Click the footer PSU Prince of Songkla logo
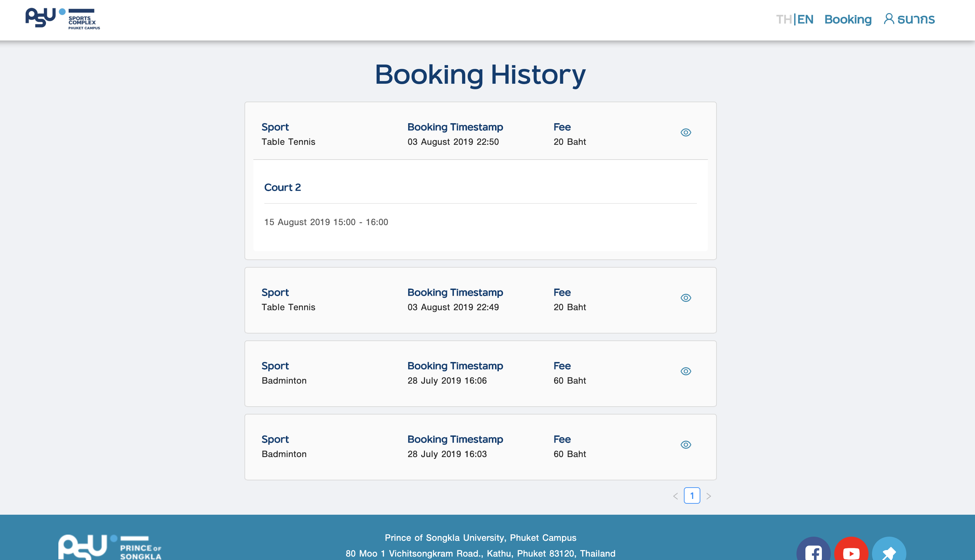The width and height of the screenshot is (975, 560). coord(110,547)
